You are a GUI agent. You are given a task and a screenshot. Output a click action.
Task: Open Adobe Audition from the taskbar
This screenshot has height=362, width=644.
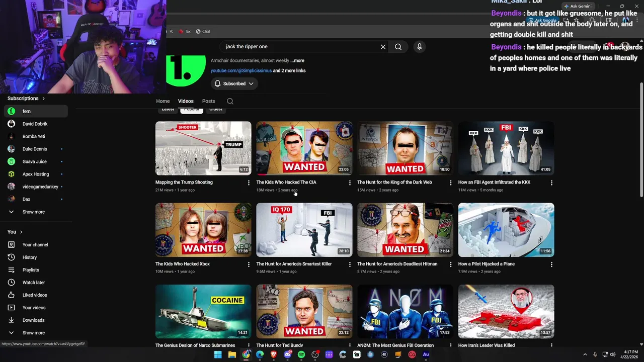[x=426, y=354]
